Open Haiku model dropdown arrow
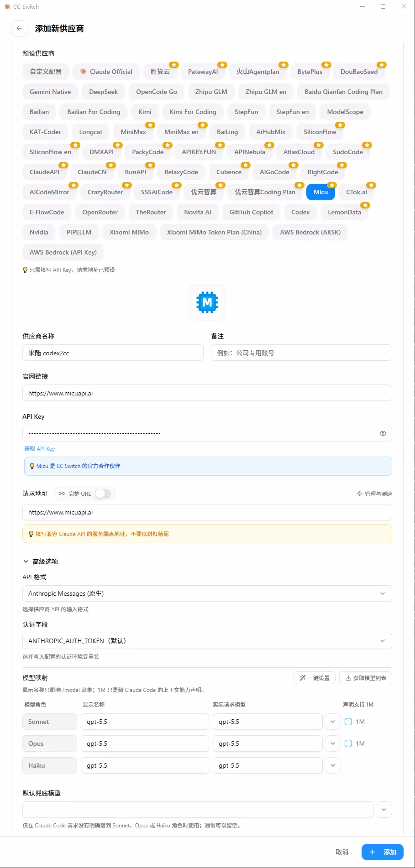 tap(333, 765)
